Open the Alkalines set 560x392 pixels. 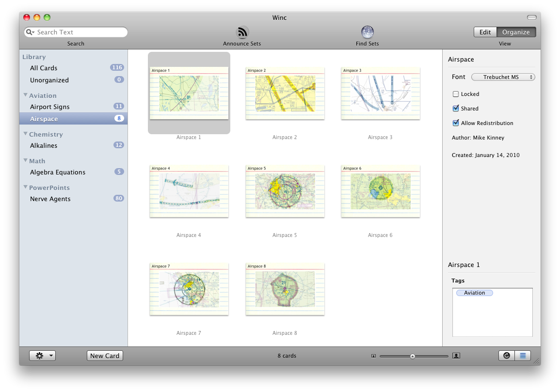click(73, 145)
